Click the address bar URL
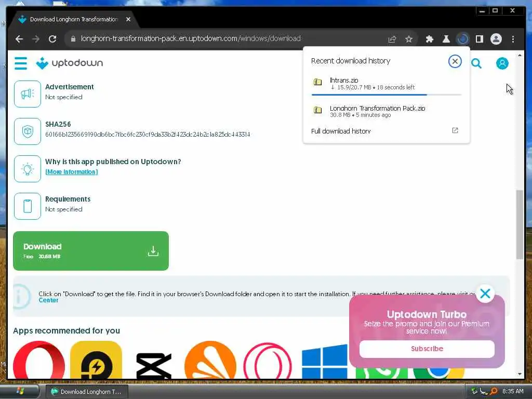The image size is (532, 399). click(x=191, y=38)
